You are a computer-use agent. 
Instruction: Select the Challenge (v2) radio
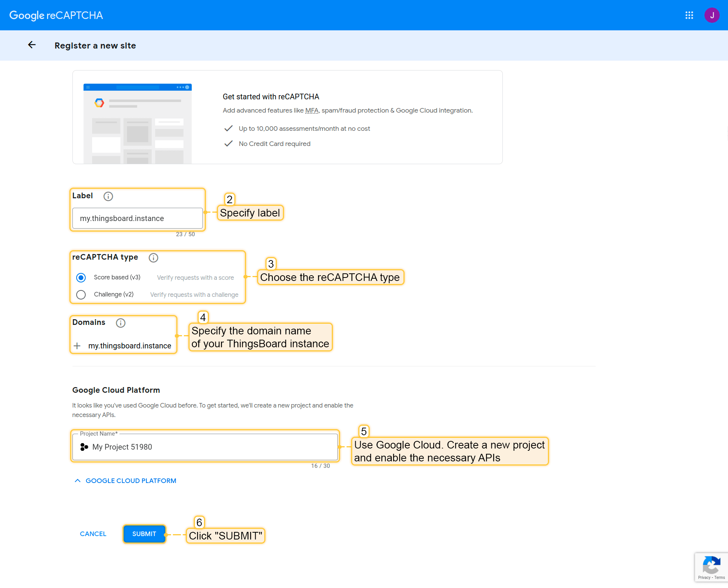[x=81, y=295]
